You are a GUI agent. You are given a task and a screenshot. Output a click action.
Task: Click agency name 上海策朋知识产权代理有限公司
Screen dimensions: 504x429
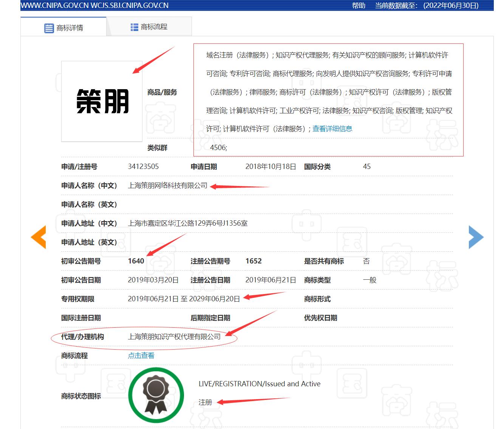[x=174, y=337]
